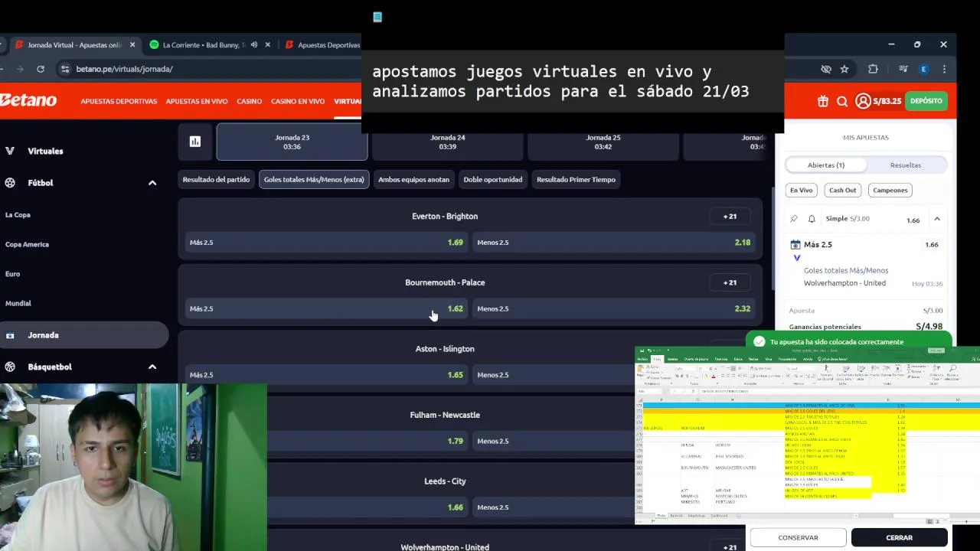Viewport: 980px width, 551px height.
Task: Click the Conservar button
Action: 799,538
